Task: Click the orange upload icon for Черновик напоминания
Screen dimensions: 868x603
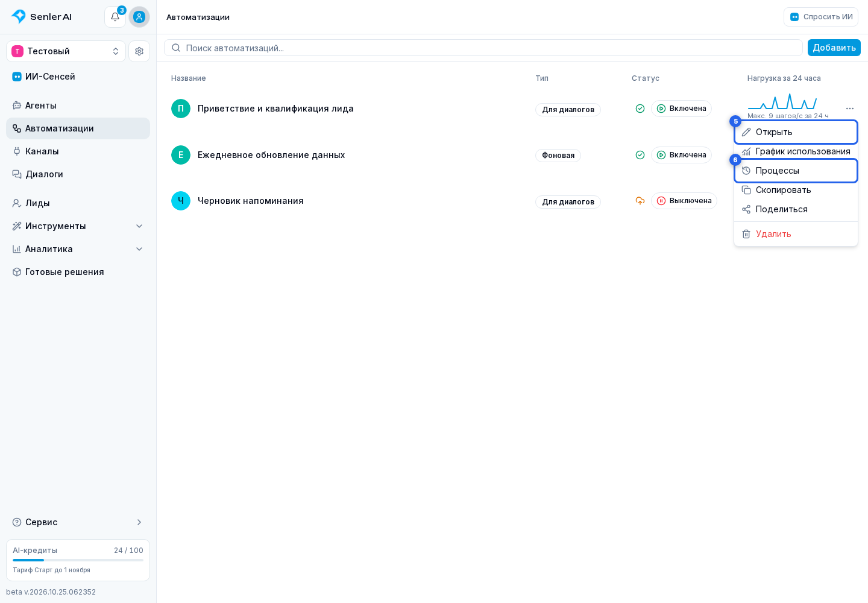Action: pyautogui.click(x=640, y=201)
